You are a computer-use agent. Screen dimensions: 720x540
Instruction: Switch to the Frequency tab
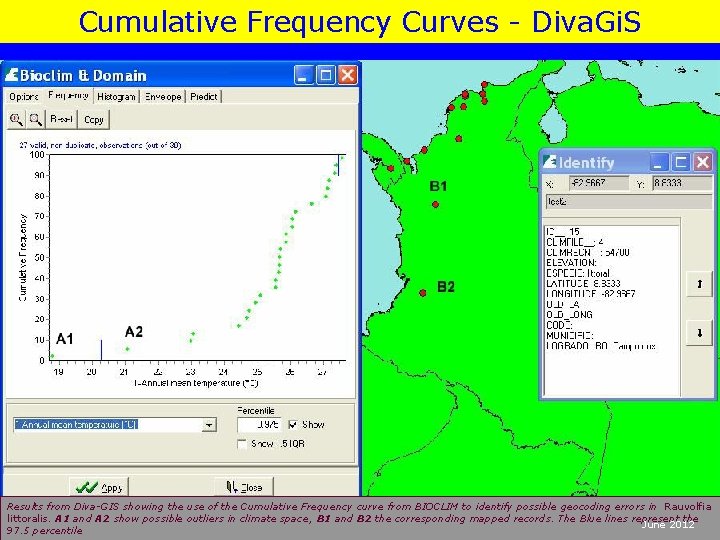68,95
